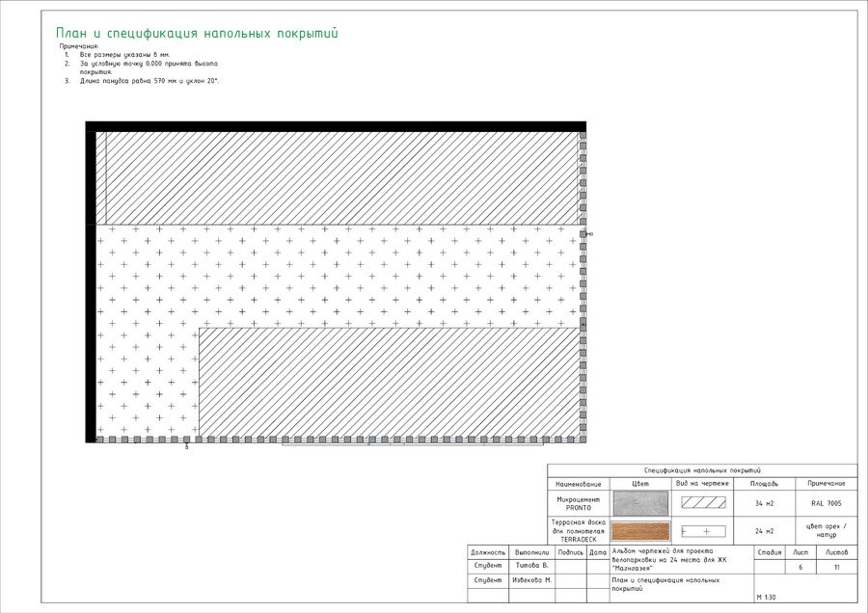Click the green title 'План и спецификация напольных покрытий'
The width and height of the screenshot is (868, 613).
(197, 33)
